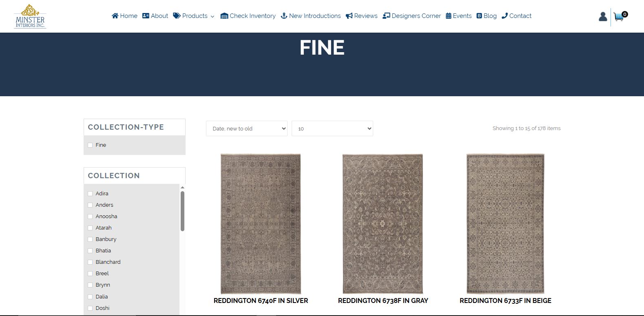Click the cart count badge

tap(625, 14)
